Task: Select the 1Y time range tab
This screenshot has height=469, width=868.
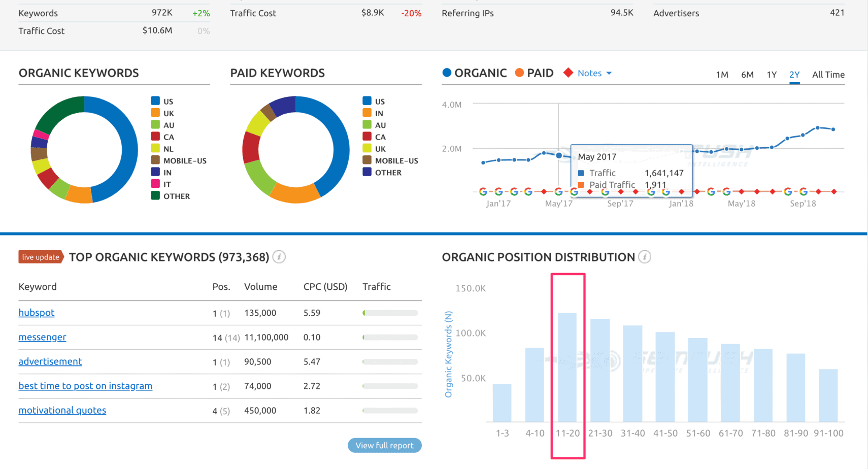Action: coord(772,75)
